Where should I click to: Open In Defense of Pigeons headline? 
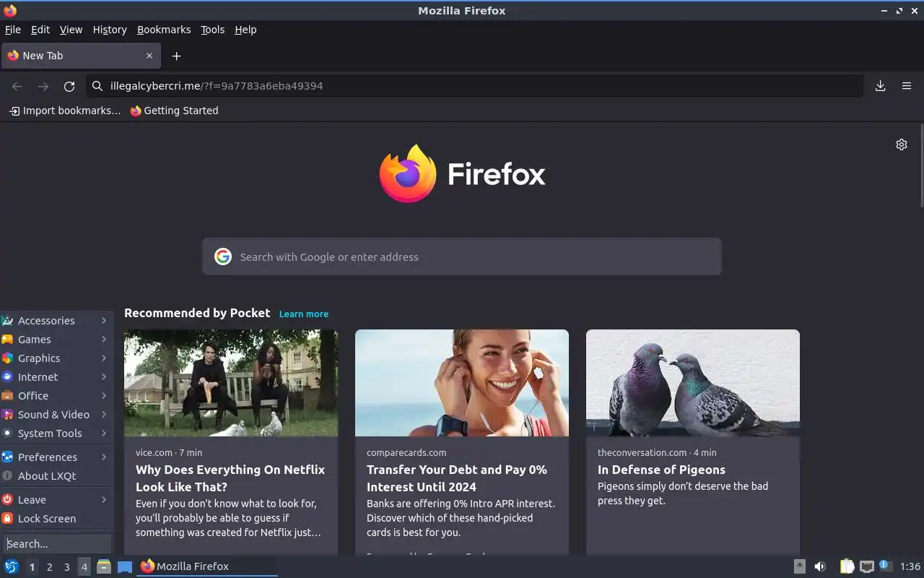pos(661,470)
